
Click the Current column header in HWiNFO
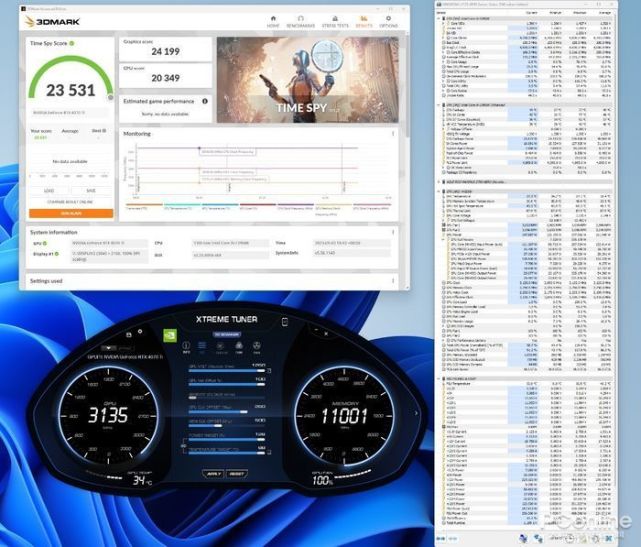(531, 13)
